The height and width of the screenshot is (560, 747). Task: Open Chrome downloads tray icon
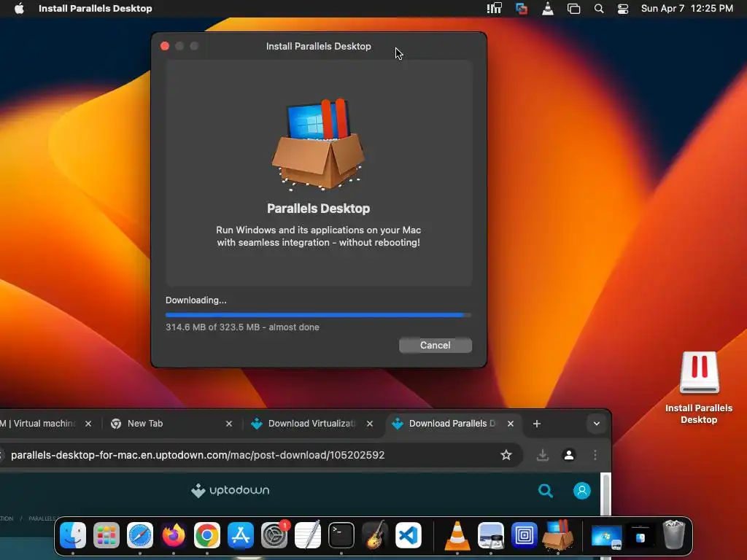tap(542, 455)
